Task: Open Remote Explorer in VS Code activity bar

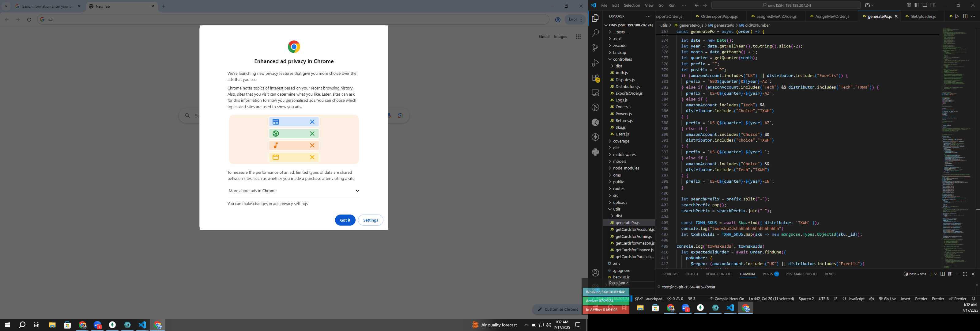Action: (x=595, y=93)
